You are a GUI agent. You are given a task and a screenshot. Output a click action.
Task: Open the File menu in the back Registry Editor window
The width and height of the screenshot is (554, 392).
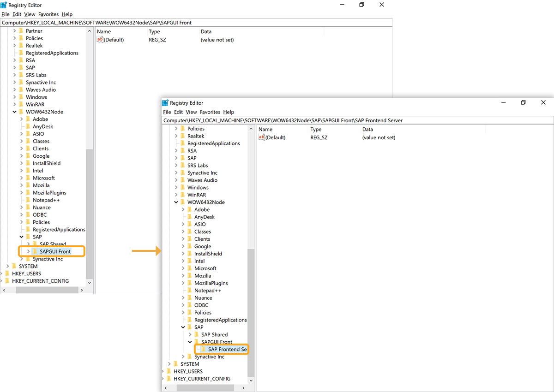coord(5,14)
